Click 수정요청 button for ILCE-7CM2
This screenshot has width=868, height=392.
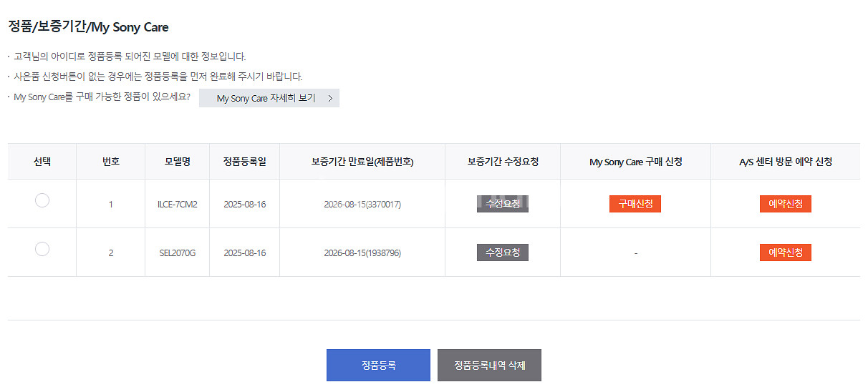(503, 204)
